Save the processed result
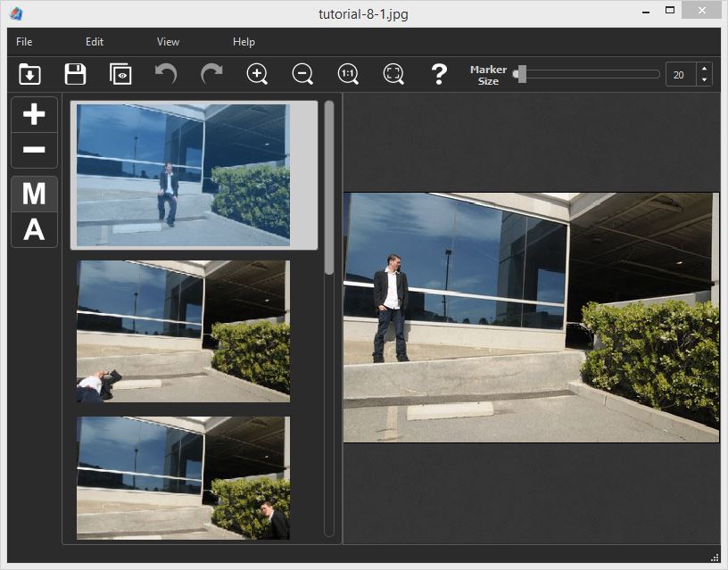Viewport: 728px width, 570px height. coord(75,74)
